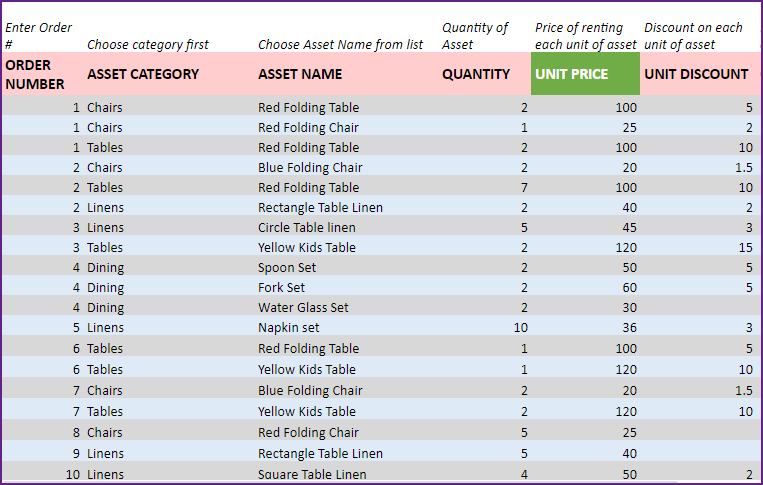
Task: Select the QUANTITY header cell
Action: pos(485,74)
